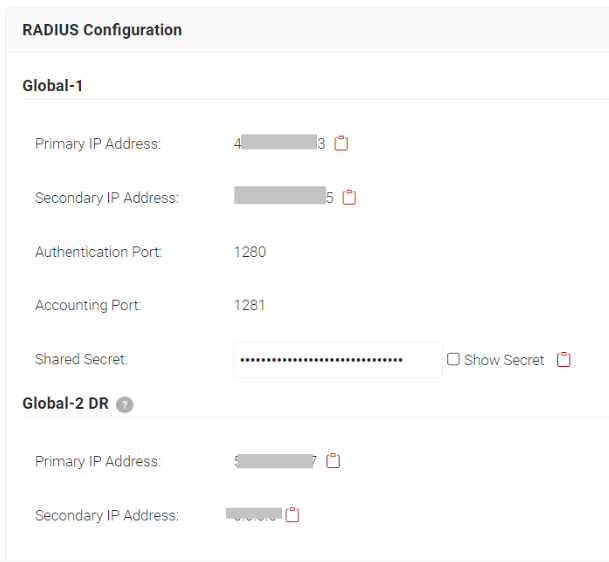Click the Global-1 masked Primary IP value

tap(279, 143)
